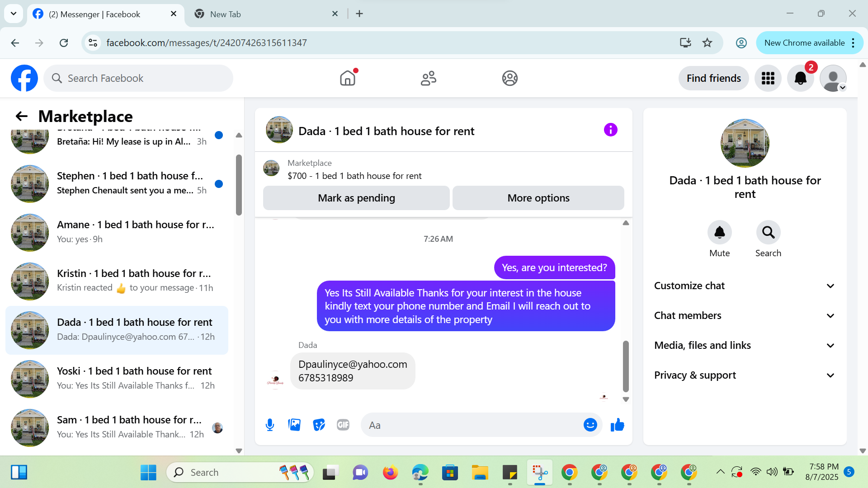Open Amane's conversation in the list
868x488 pixels.
click(117, 232)
